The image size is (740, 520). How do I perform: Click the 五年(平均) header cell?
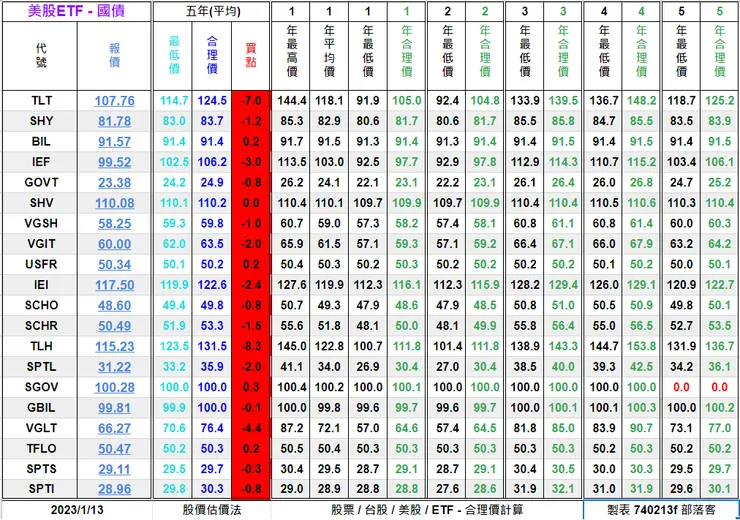[212, 11]
